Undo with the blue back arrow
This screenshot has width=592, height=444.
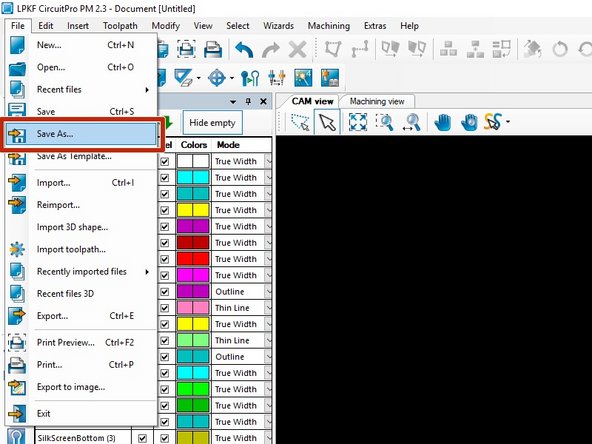tap(244, 49)
